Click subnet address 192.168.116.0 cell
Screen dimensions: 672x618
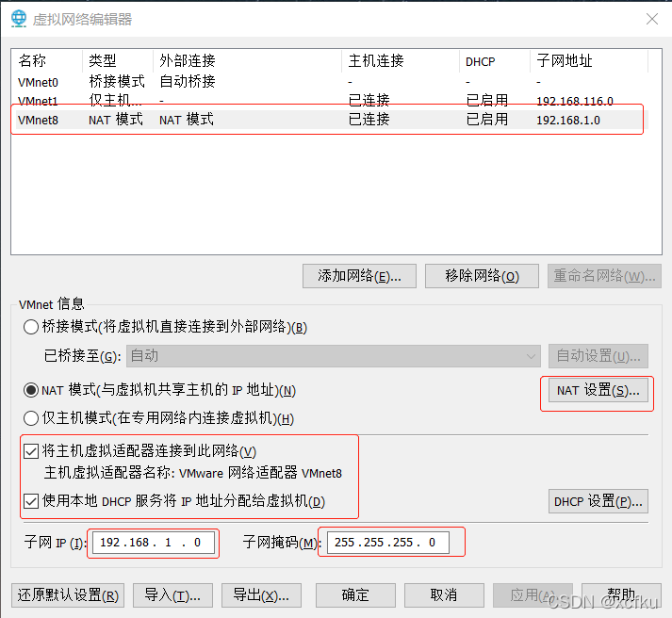575,101
